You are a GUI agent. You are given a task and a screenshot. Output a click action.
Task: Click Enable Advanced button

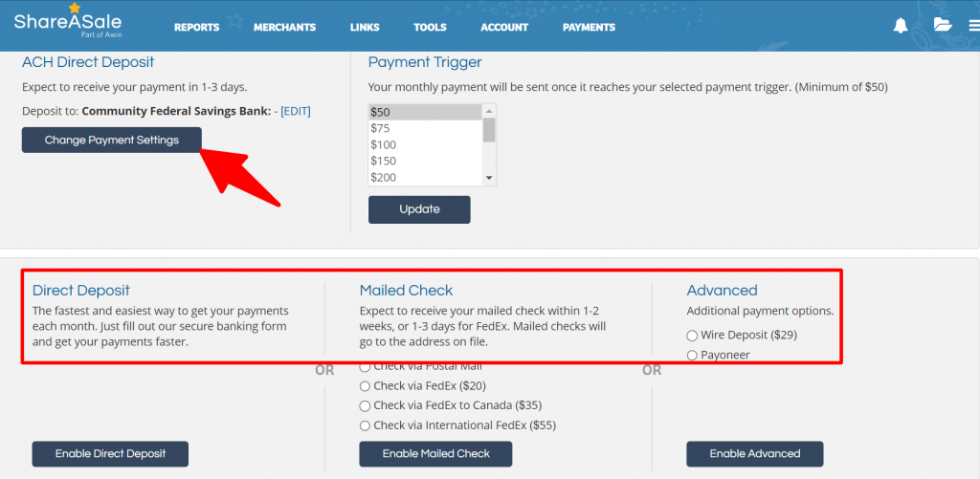(755, 453)
